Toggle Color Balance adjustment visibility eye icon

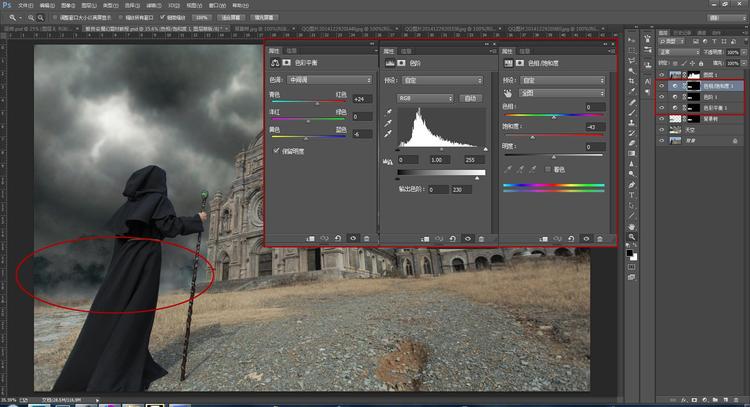coord(353,238)
